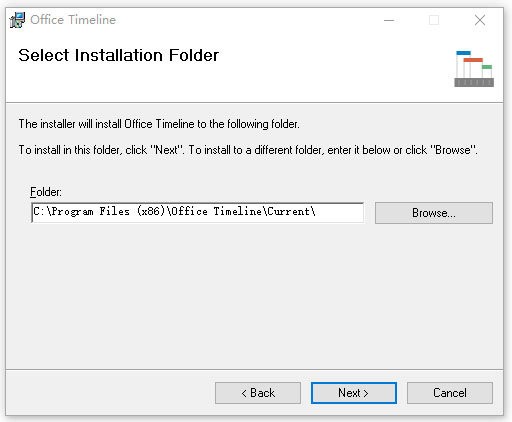Viewport: 512px width, 422px height.
Task: Click the red bar in the logo
Action: [473, 60]
